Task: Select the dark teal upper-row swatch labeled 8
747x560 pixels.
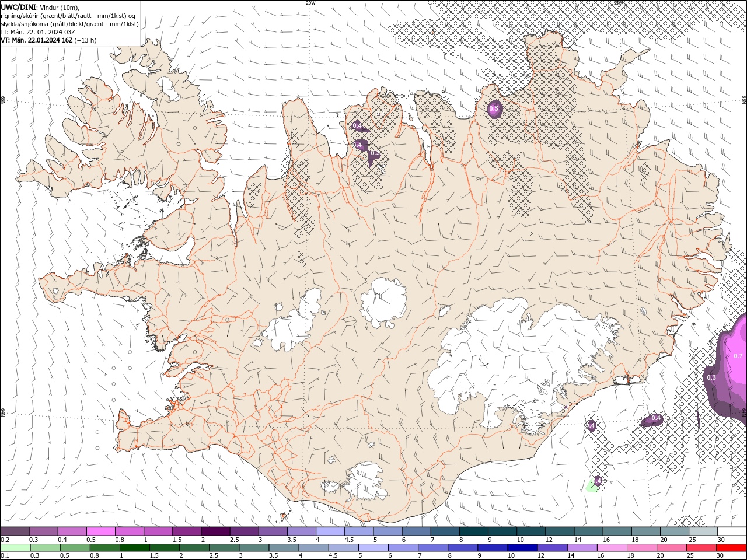Action: (474, 531)
